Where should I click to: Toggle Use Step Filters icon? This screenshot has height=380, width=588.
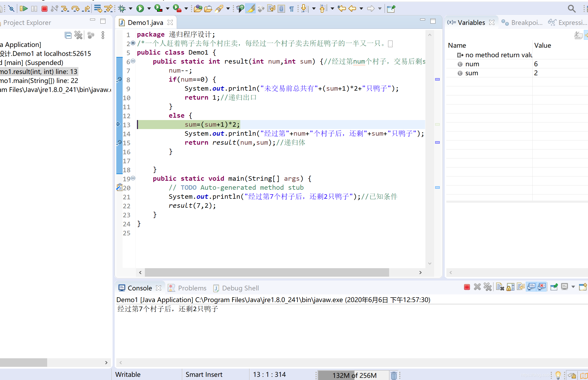(x=108, y=9)
